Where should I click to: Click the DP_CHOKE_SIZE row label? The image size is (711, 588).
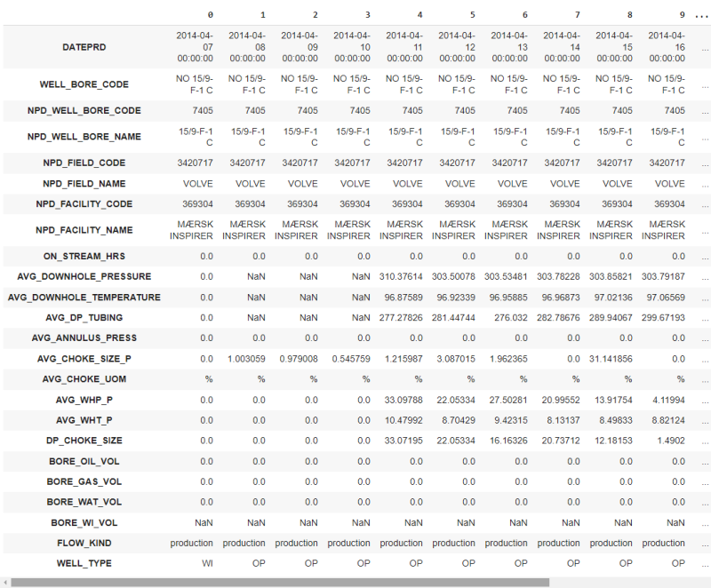pyautogui.click(x=84, y=441)
